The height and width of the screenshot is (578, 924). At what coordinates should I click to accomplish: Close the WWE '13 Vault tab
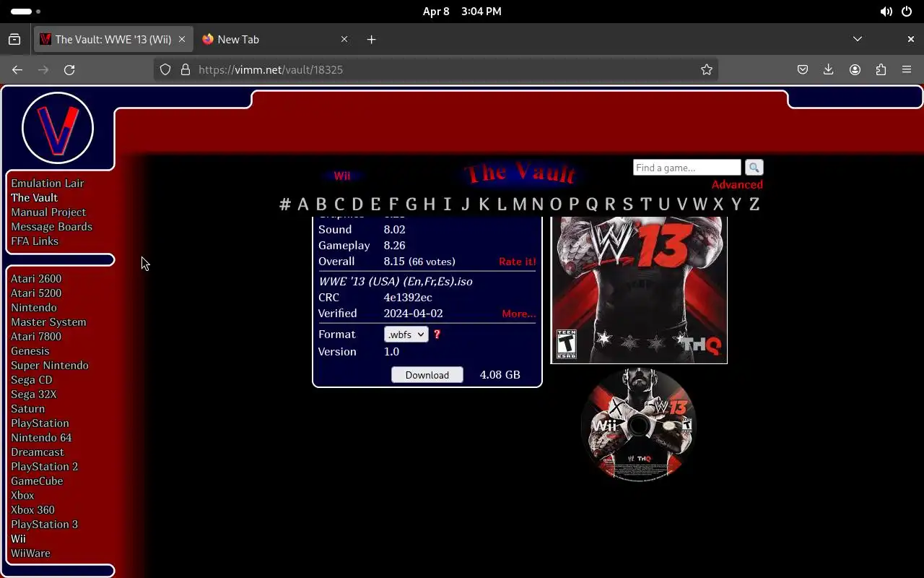point(183,39)
